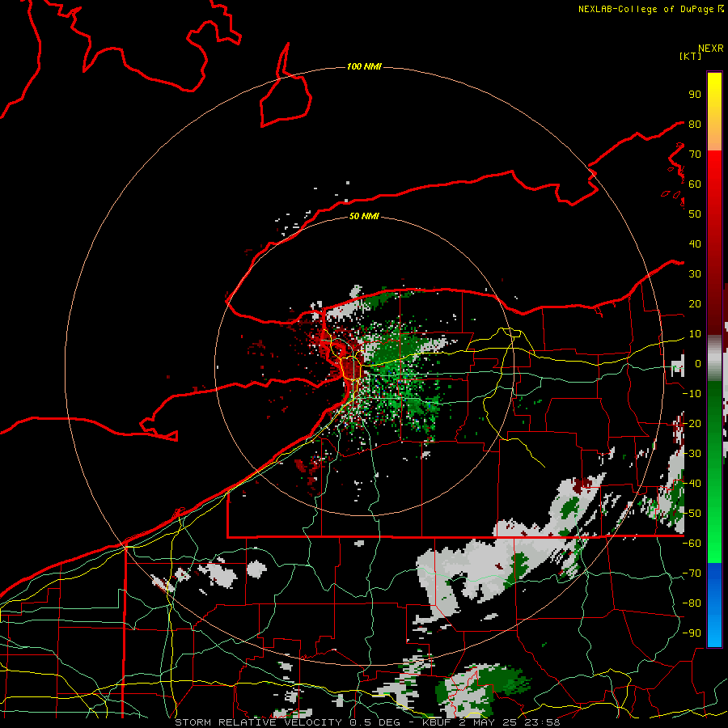Click the 20 value on the velocity scale
Screen dimensions: 728x728
[x=695, y=303]
